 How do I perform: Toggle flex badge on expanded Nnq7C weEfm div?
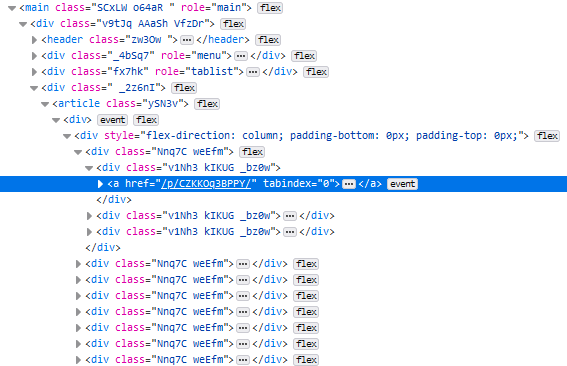pyautogui.click(x=252, y=152)
